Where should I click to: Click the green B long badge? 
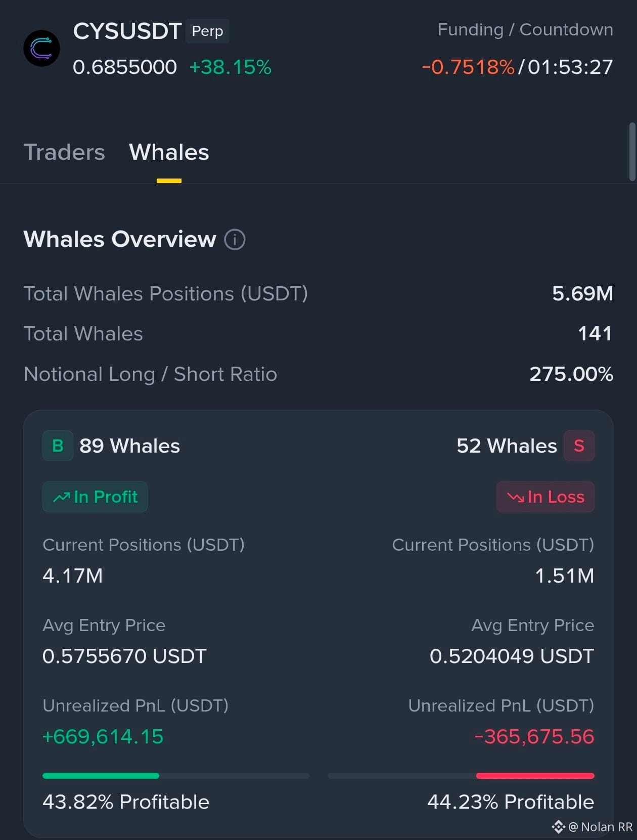point(58,446)
